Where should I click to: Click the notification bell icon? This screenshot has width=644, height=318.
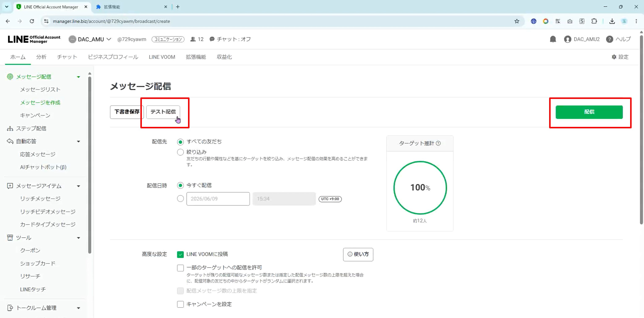(x=553, y=39)
